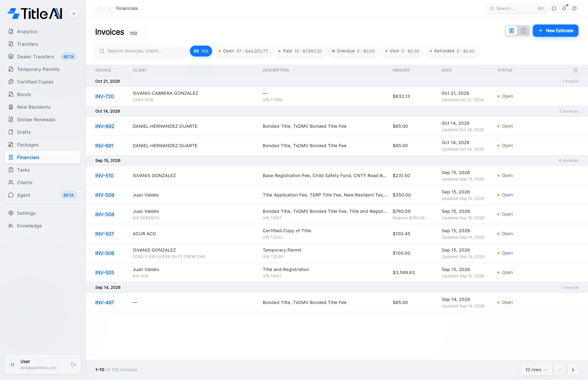Open Bonds in the sidebar
Image resolution: width=588 pixels, height=380 pixels.
point(43,95)
